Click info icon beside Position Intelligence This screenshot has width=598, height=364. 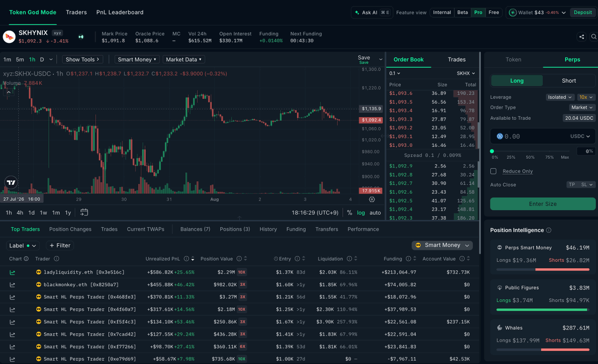549,230
